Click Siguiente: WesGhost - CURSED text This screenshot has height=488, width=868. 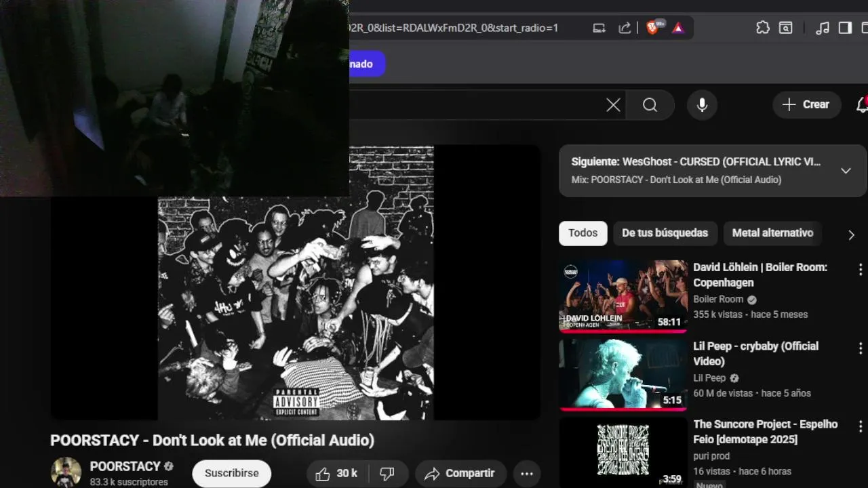point(696,162)
